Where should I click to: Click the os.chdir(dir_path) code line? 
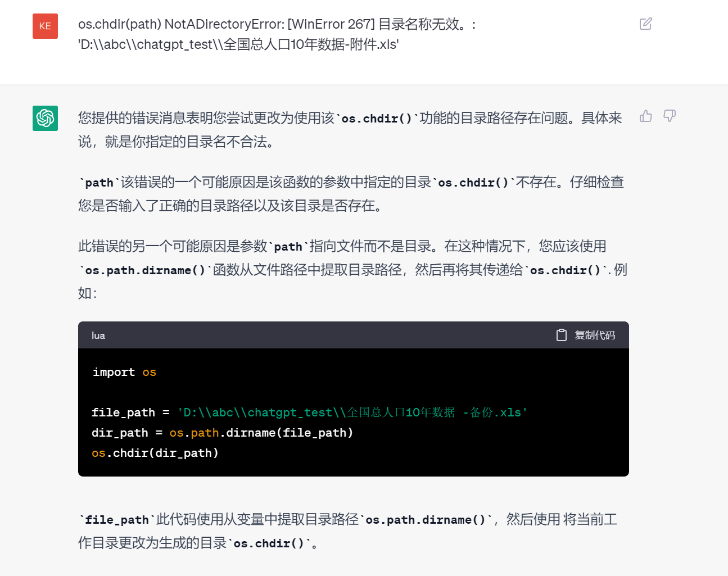tap(155, 453)
